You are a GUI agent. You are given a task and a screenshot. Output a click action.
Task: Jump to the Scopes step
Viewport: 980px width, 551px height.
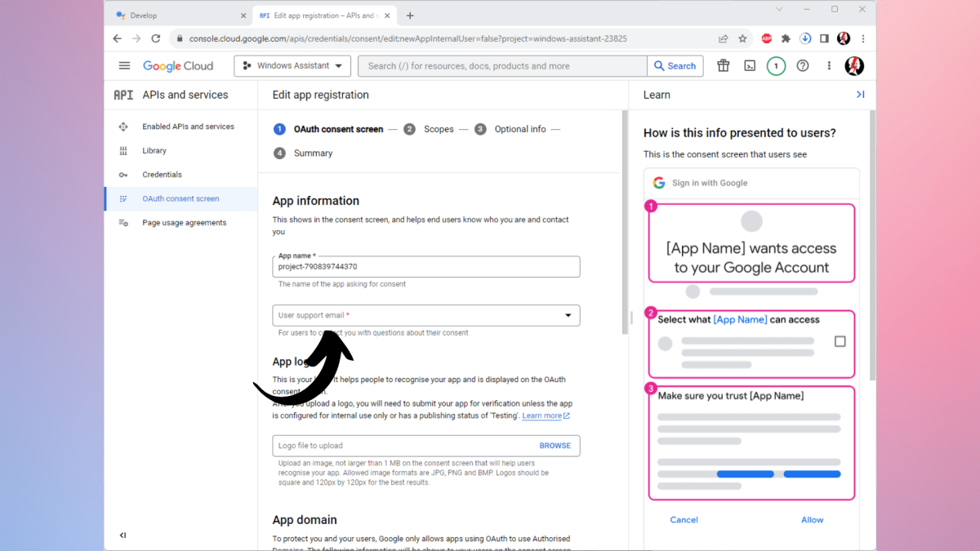430,129
